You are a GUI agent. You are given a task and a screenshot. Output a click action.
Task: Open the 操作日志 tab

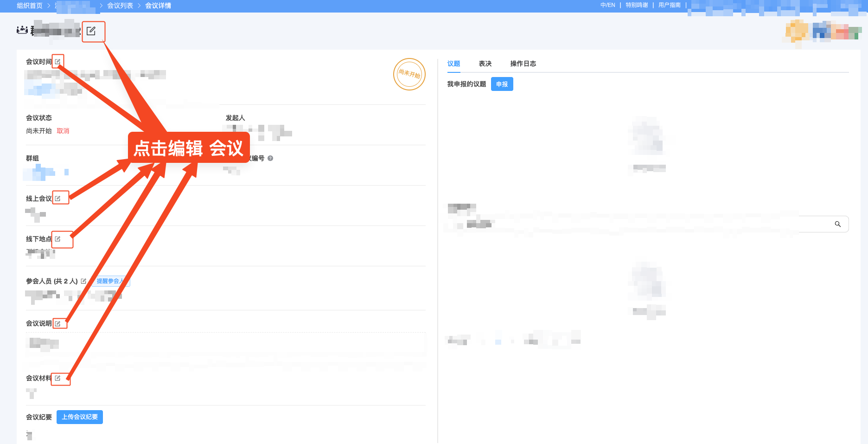523,64
